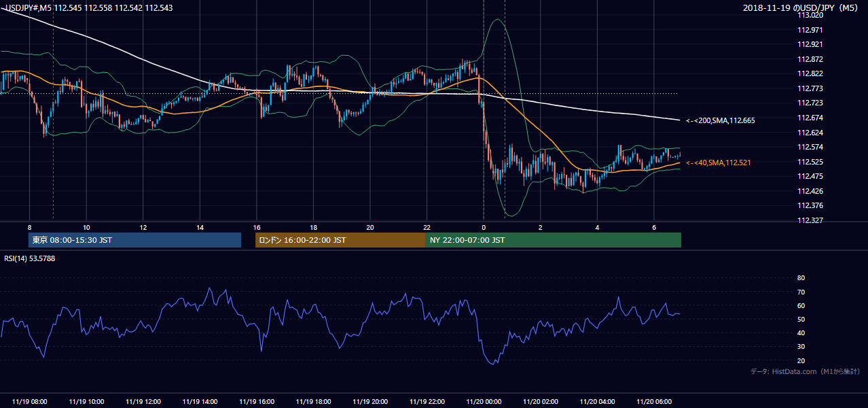Click price level 112.327 on the axis

pos(810,220)
